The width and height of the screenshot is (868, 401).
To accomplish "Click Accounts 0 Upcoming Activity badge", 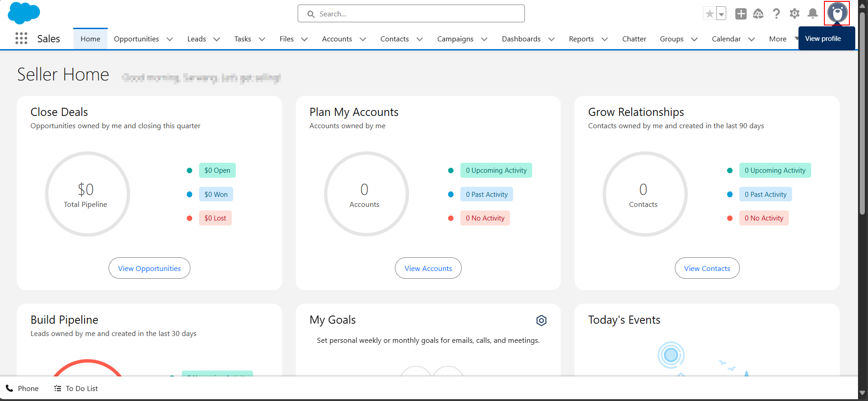I will click(x=496, y=170).
